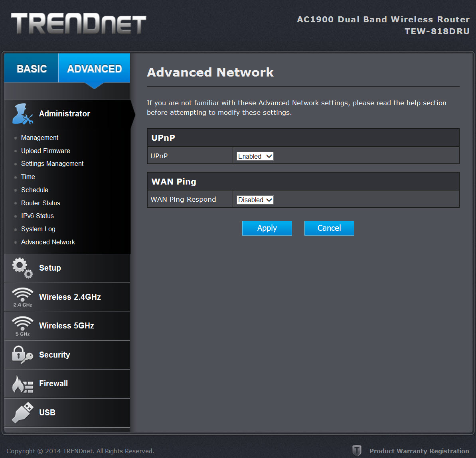Screen dimensions: 476x458
Task: Go to the Time settings page
Action: [28, 177]
